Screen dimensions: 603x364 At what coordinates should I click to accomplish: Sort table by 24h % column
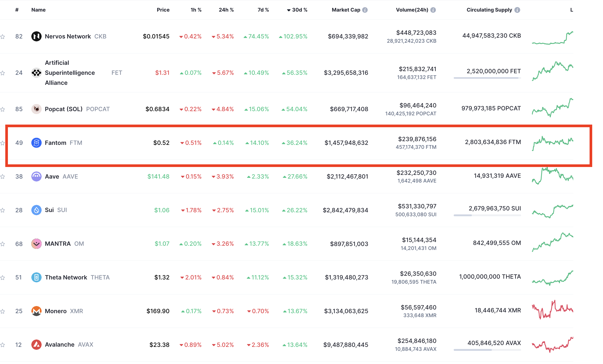pyautogui.click(x=226, y=10)
